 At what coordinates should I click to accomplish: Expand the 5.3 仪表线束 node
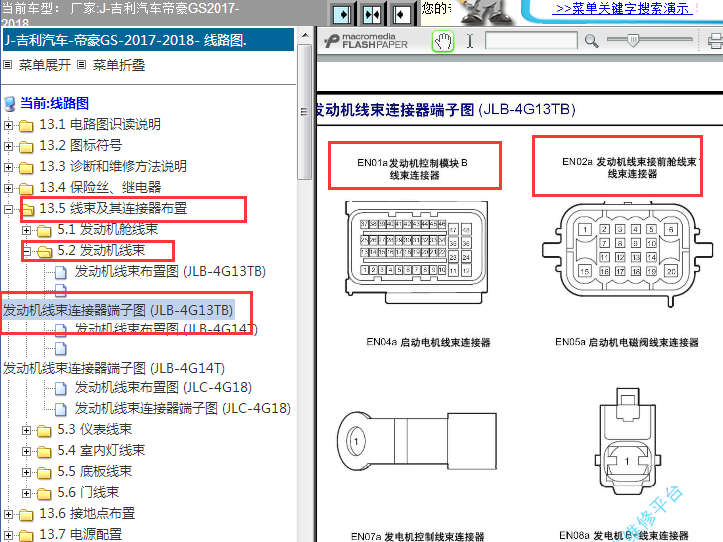coord(26,430)
